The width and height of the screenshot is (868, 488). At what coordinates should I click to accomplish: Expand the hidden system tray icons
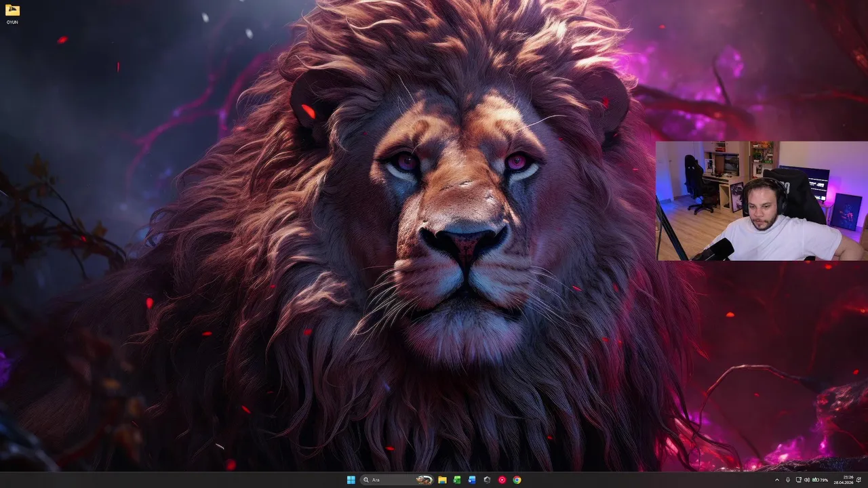pyautogui.click(x=777, y=480)
